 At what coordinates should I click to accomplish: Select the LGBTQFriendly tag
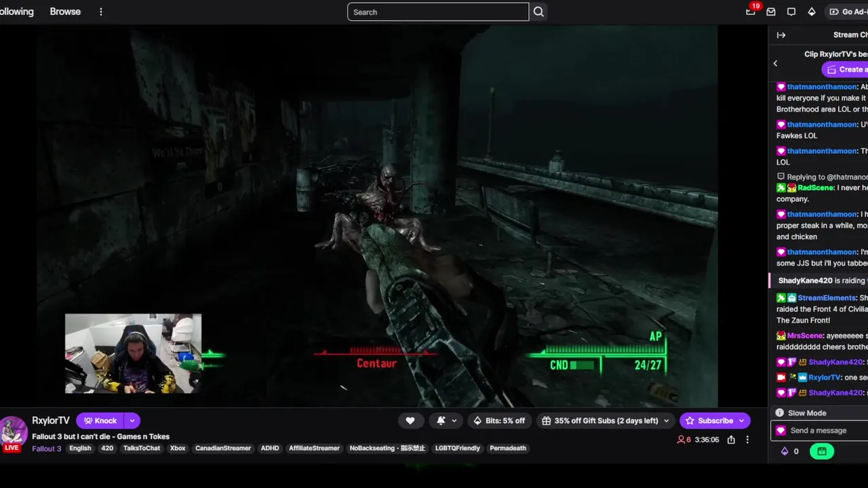click(457, 448)
